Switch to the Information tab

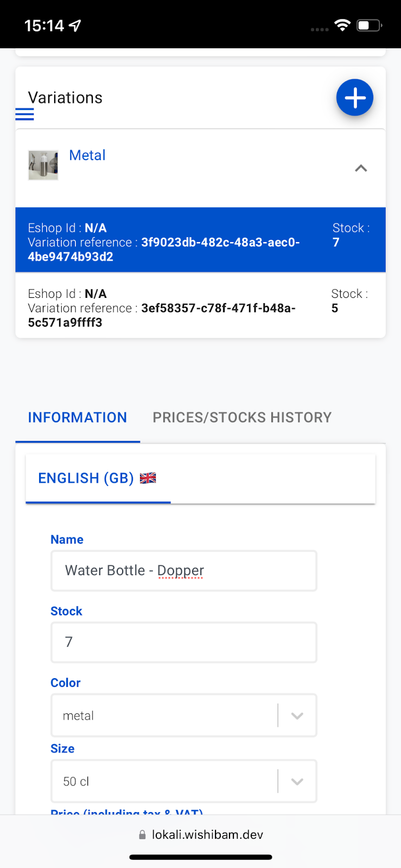[78, 417]
